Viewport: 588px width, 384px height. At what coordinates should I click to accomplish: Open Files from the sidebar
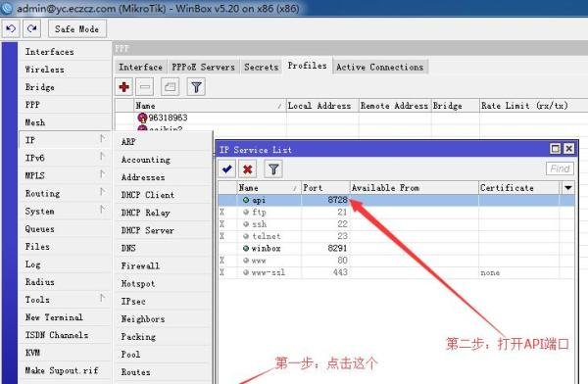point(65,247)
